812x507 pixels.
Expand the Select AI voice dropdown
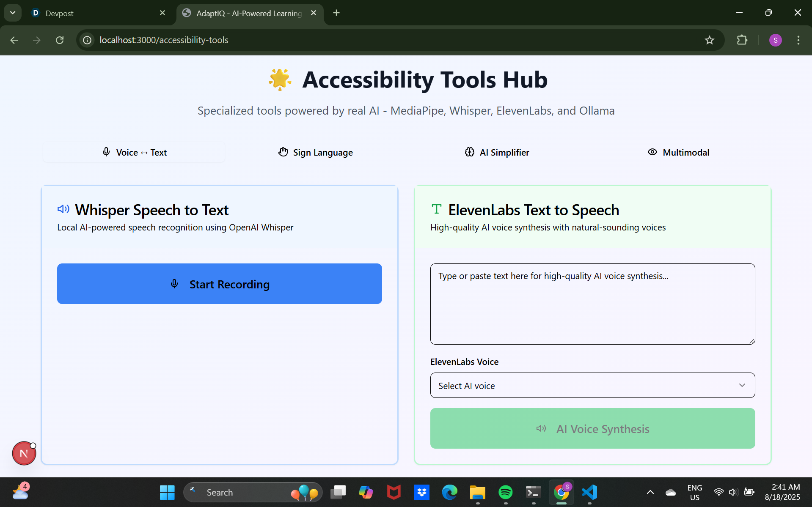tap(592, 385)
